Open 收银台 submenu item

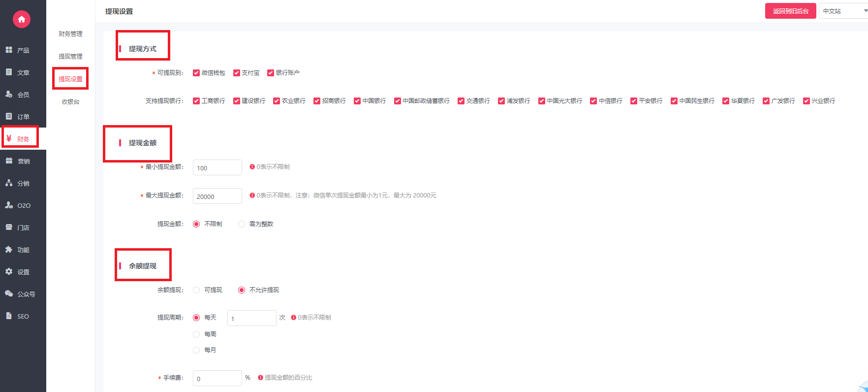tap(71, 102)
